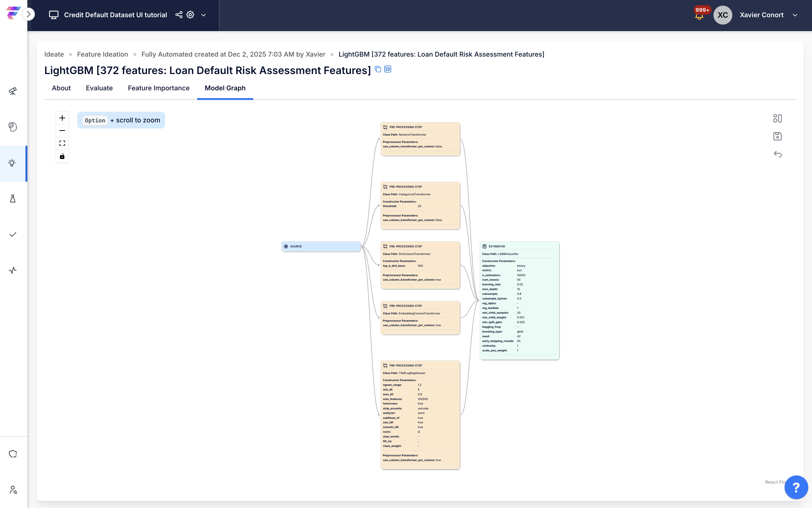Open the flask experiment sidebar icon
This screenshot has width=812, height=508.
point(12,199)
